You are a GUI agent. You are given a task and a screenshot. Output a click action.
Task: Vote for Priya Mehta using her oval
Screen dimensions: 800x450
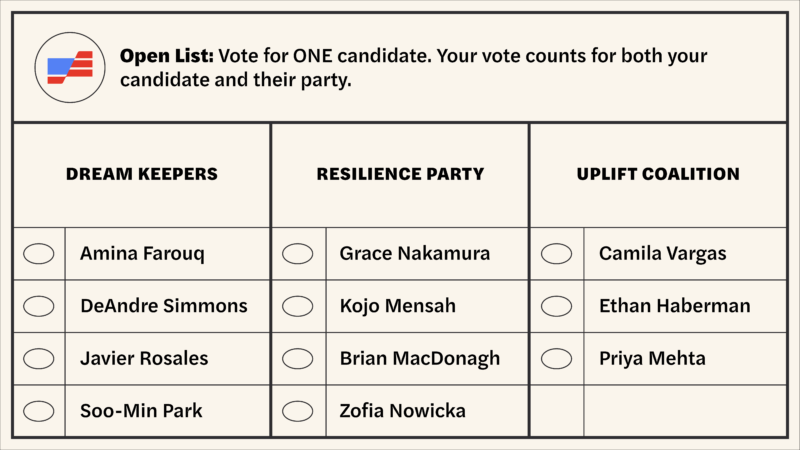click(557, 358)
